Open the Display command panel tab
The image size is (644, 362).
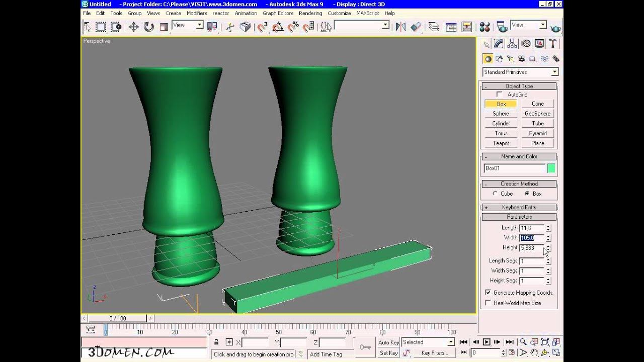point(539,44)
